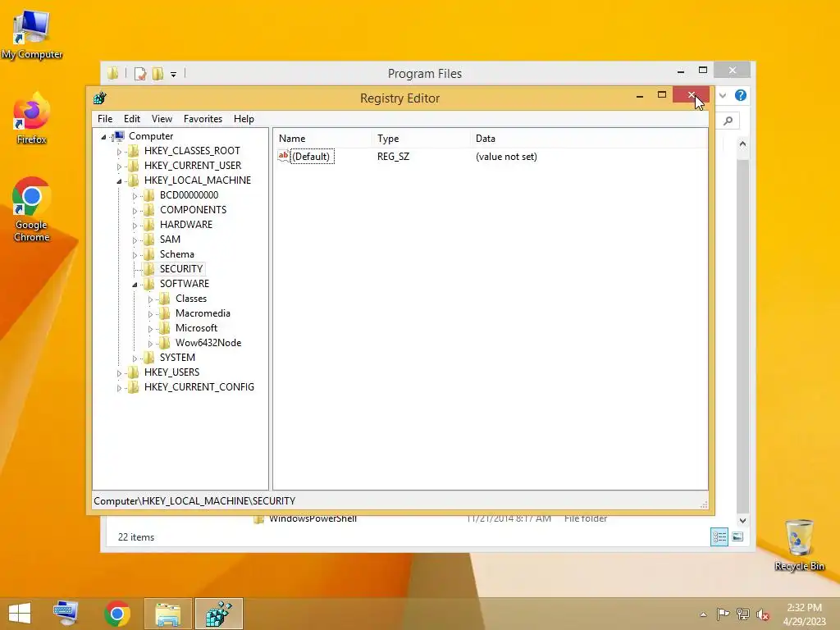
Task: Open Google Chrome from the taskbar
Action: [x=117, y=614]
